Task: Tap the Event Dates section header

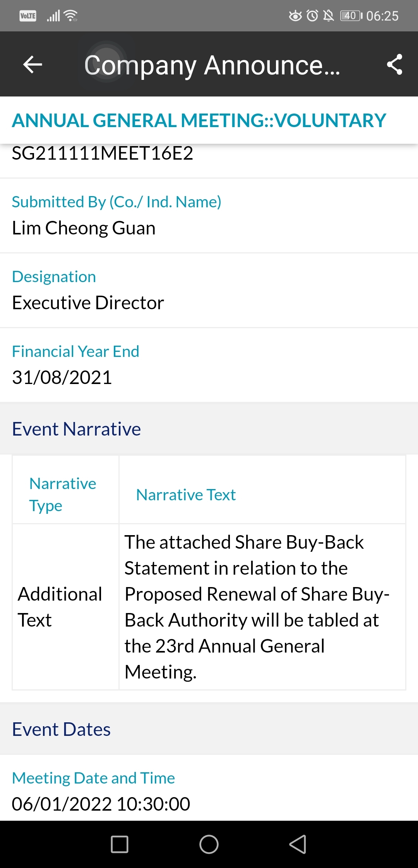Action: pos(61,729)
